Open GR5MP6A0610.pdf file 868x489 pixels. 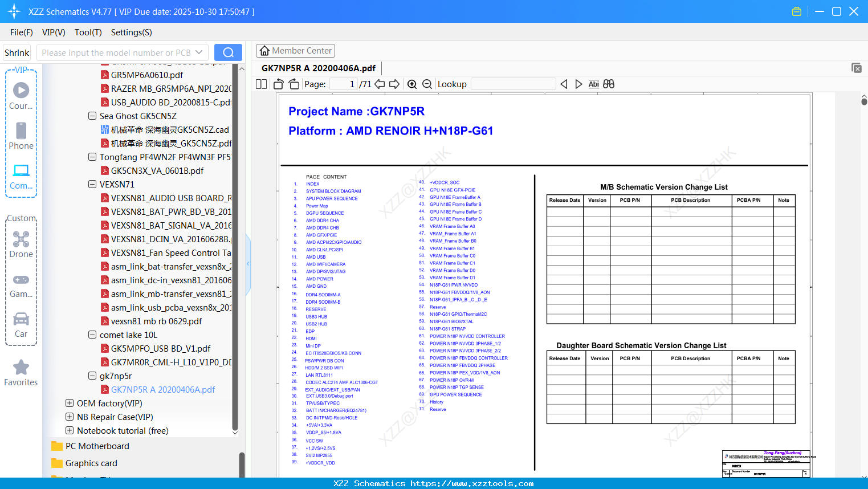point(147,75)
